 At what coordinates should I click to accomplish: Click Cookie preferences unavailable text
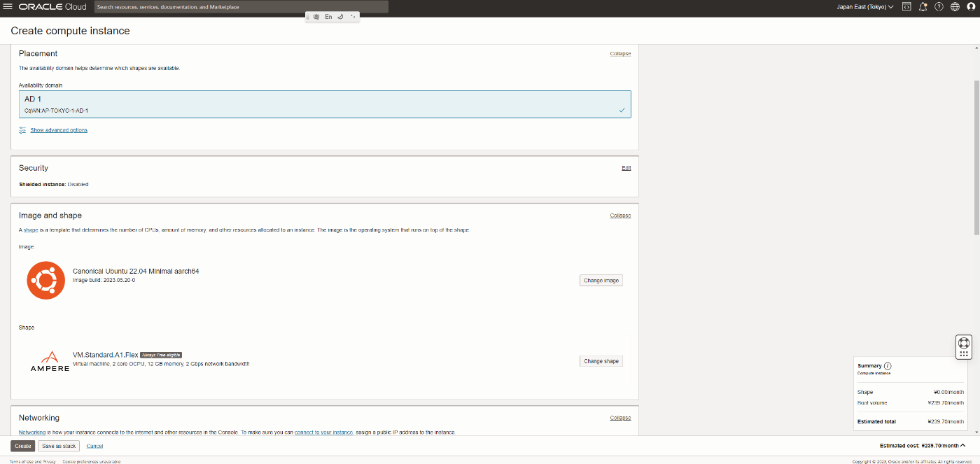click(x=92, y=461)
